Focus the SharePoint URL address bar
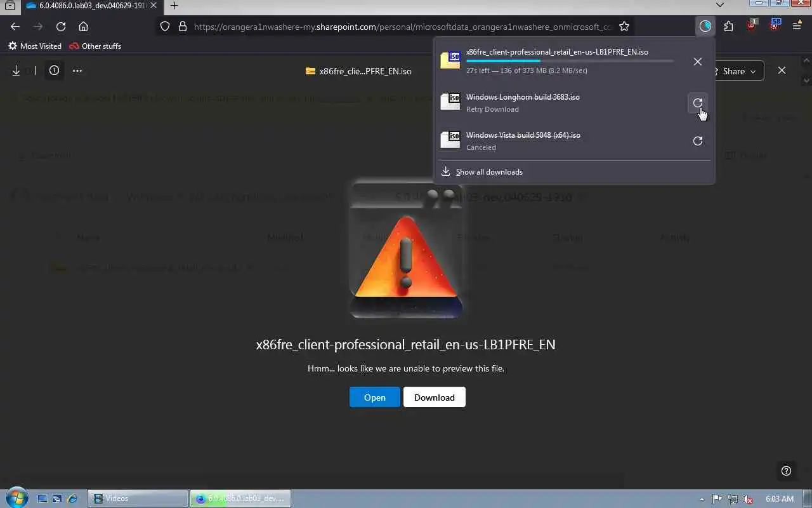 coord(402,27)
